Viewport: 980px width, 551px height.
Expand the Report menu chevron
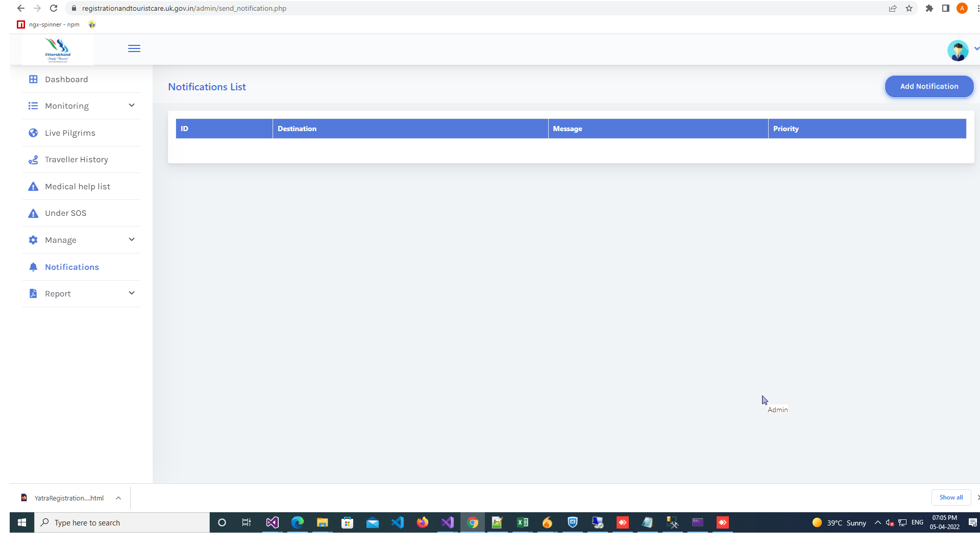pyautogui.click(x=132, y=293)
